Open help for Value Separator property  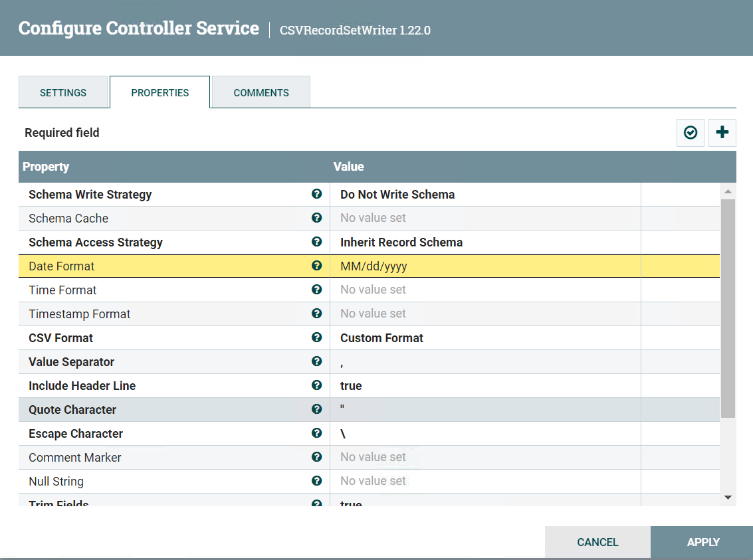pyautogui.click(x=317, y=361)
